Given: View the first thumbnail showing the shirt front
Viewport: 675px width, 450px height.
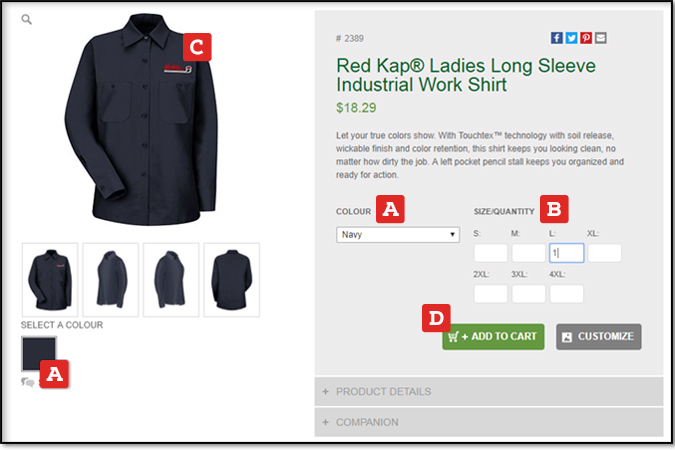Looking at the screenshot, I should point(50,279).
